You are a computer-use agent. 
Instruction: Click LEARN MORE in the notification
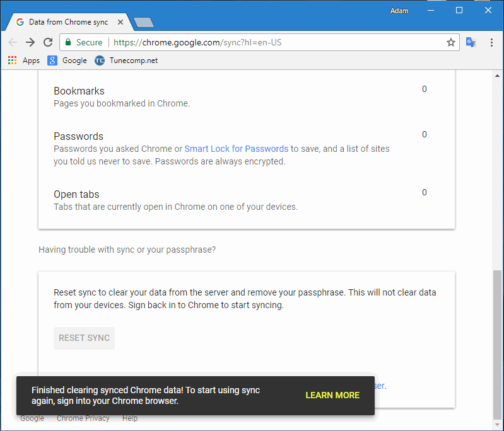click(332, 395)
